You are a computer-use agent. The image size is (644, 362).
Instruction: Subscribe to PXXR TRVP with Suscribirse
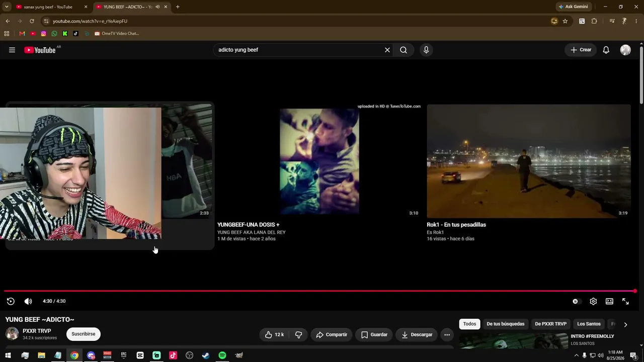coord(83,334)
